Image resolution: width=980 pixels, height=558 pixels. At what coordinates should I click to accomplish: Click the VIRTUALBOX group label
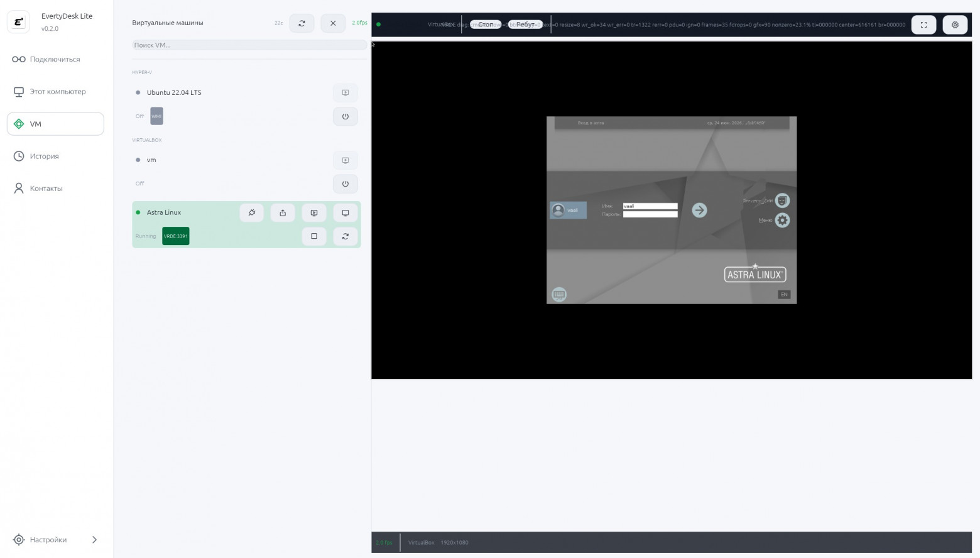[147, 140]
